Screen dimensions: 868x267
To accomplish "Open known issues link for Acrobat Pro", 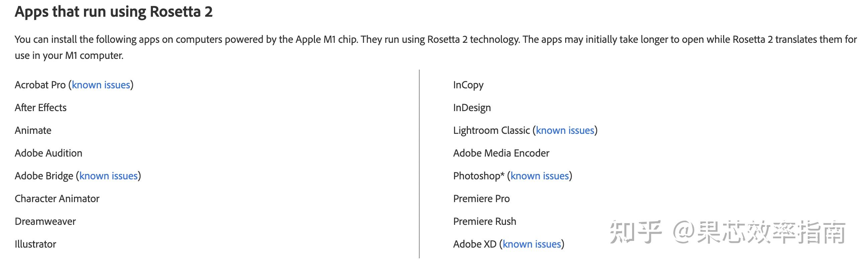I will [x=101, y=85].
